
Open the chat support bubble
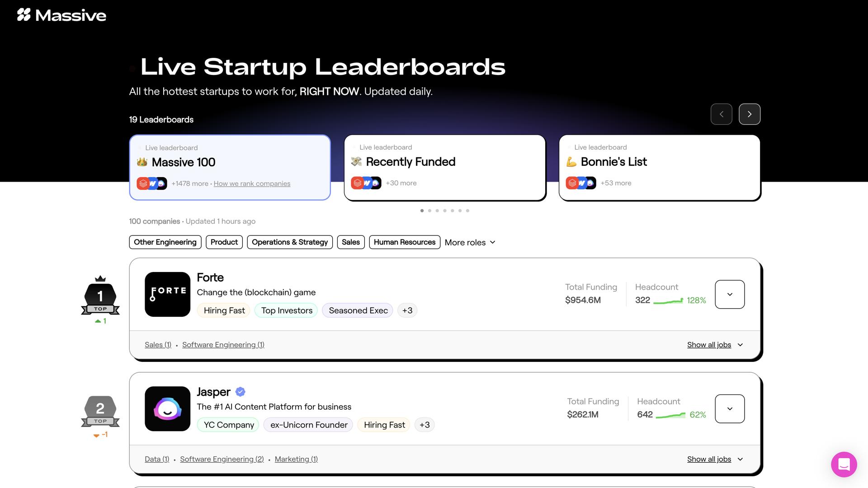tap(844, 464)
